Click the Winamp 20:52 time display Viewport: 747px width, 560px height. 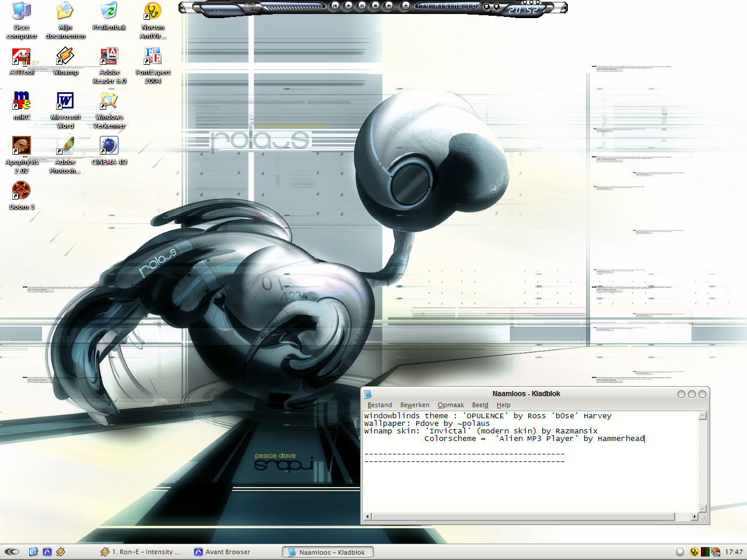point(523,10)
